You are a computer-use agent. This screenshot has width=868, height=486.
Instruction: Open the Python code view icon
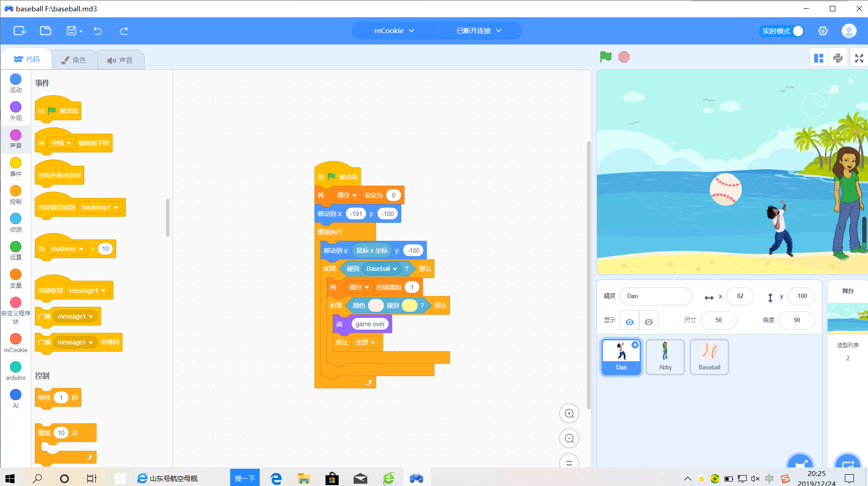tap(838, 58)
